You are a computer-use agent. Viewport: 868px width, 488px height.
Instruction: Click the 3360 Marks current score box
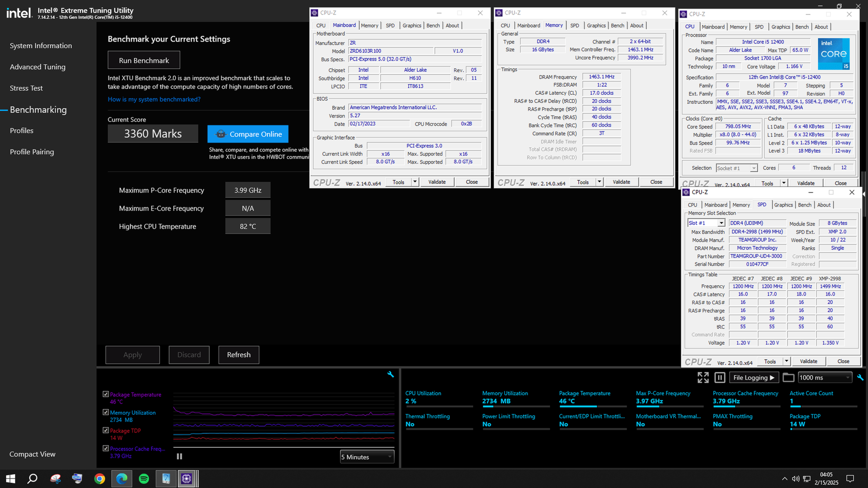153,134
